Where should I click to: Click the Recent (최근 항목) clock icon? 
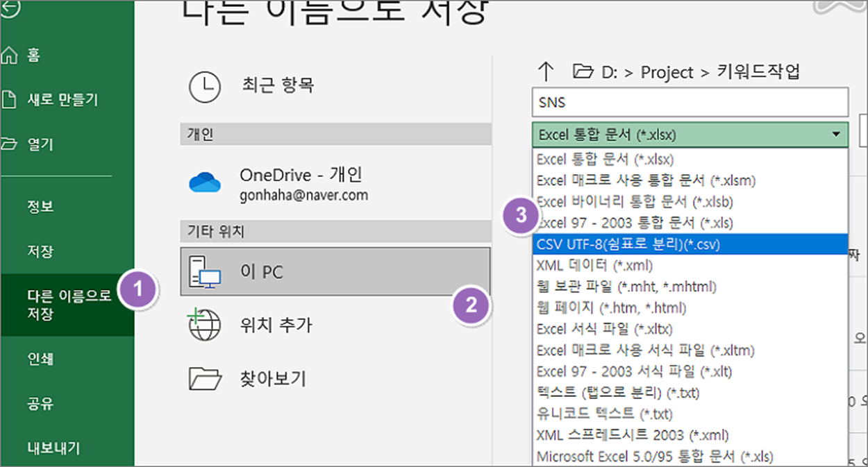click(205, 87)
